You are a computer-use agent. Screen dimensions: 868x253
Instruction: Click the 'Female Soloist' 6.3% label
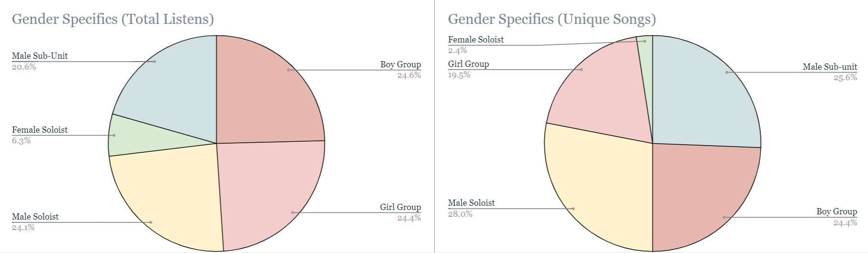(x=40, y=135)
